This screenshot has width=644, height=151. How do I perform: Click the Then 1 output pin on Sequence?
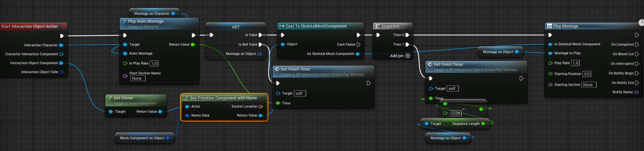(407, 44)
